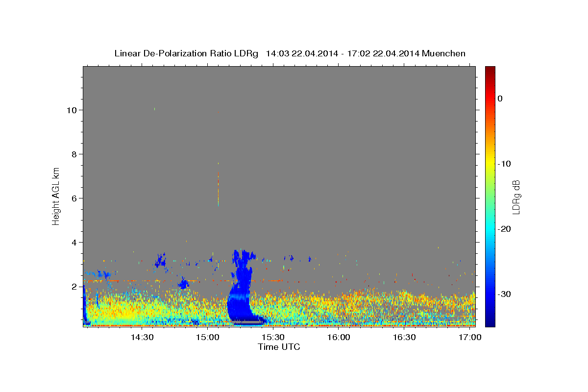Click the 14:30 time tick label
Image resolution: width=588 pixels, height=392 pixels.
[x=142, y=338]
